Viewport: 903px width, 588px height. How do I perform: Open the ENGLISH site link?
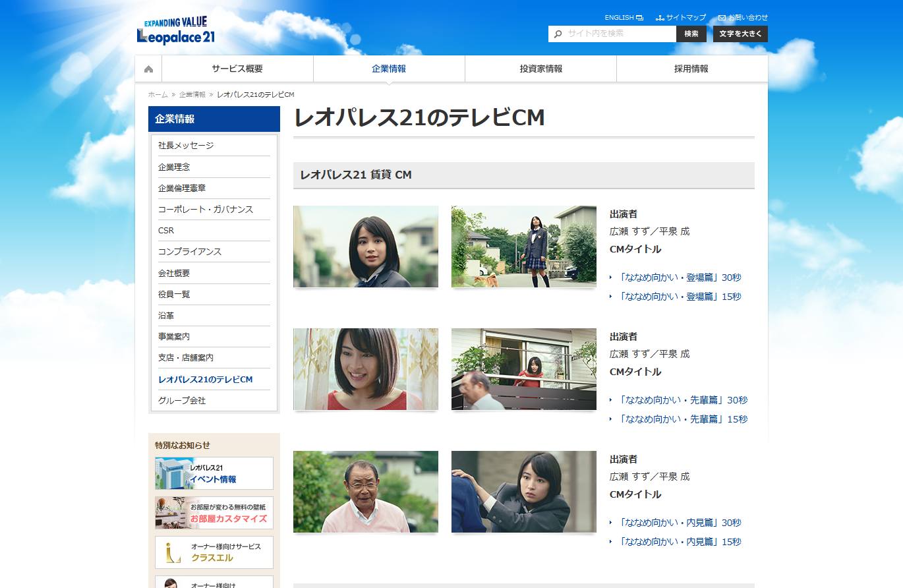(624, 18)
